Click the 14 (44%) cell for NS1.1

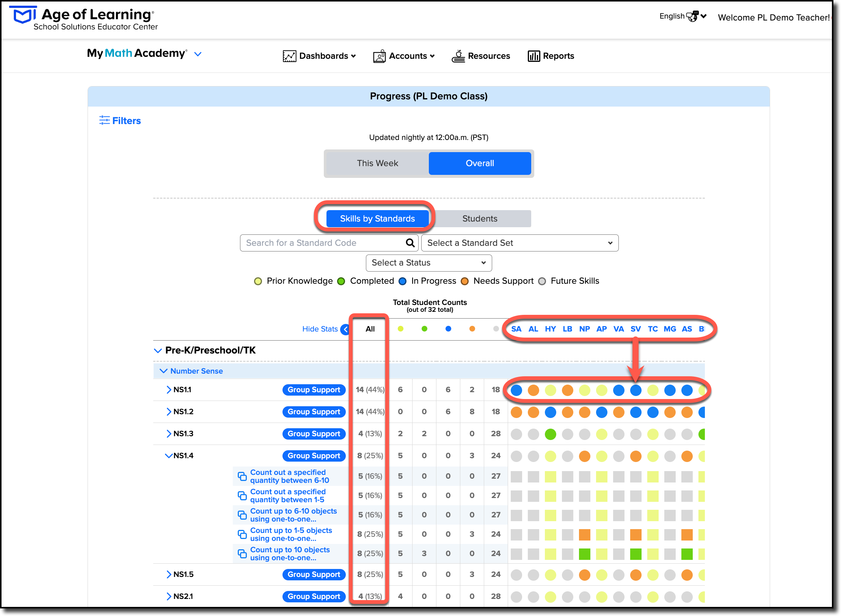tap(370, 390)
